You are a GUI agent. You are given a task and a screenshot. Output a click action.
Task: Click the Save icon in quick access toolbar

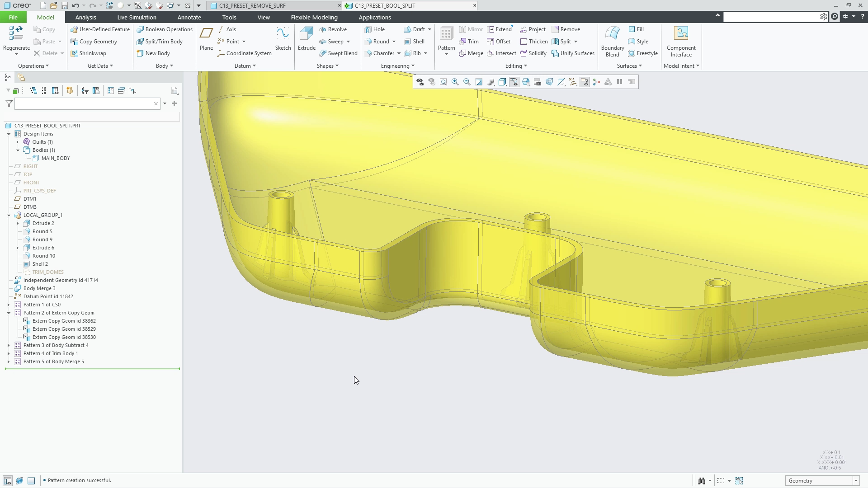[x=65, y=5]
